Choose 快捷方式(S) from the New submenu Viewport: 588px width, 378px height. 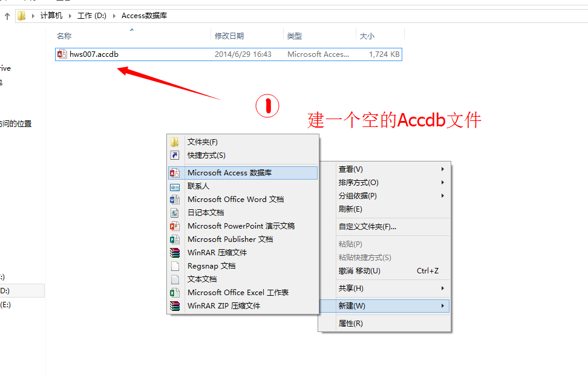(x=243, y=155)
